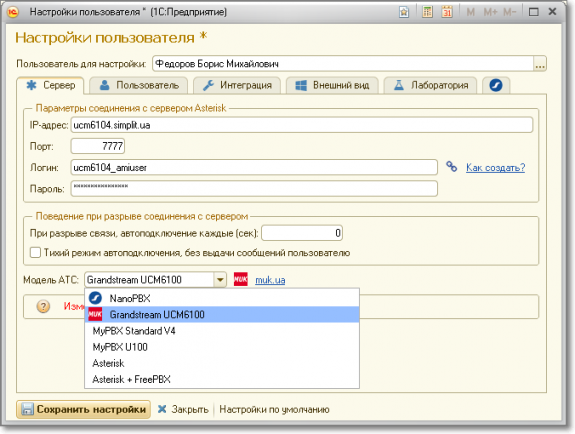This screenshot has width=575, height=434.
Task: Click the Модель АТС combo box text
Action: [x=149, y=280]
